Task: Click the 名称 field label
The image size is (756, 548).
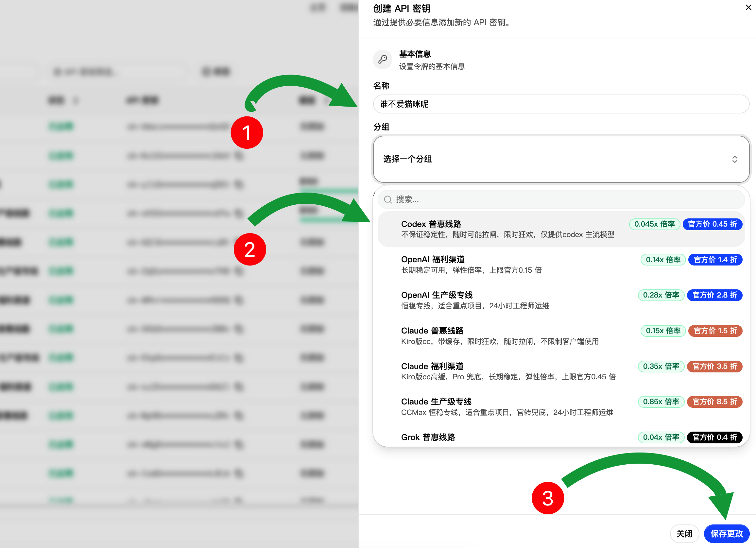Action: tap(381, 86)
